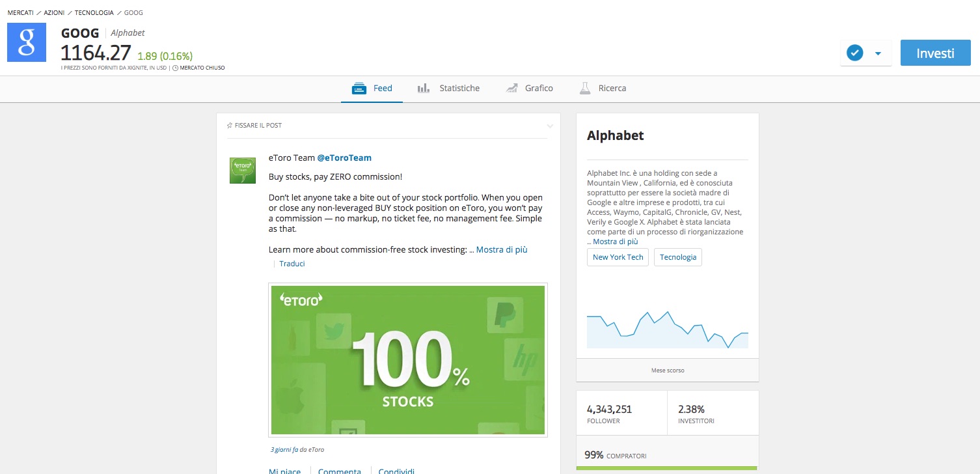980x474 pixels.
Task: Open the Ricerca tab
Action: 603,89
